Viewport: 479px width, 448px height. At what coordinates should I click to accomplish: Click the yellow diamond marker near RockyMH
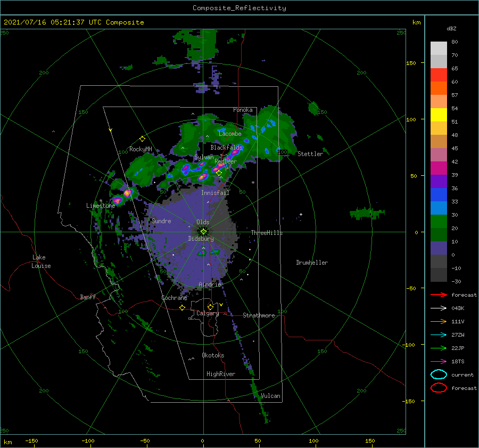coord(142,139)
